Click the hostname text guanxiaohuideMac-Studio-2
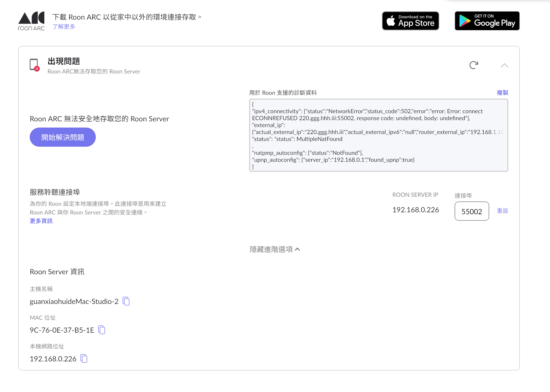 tap(74, 302)
